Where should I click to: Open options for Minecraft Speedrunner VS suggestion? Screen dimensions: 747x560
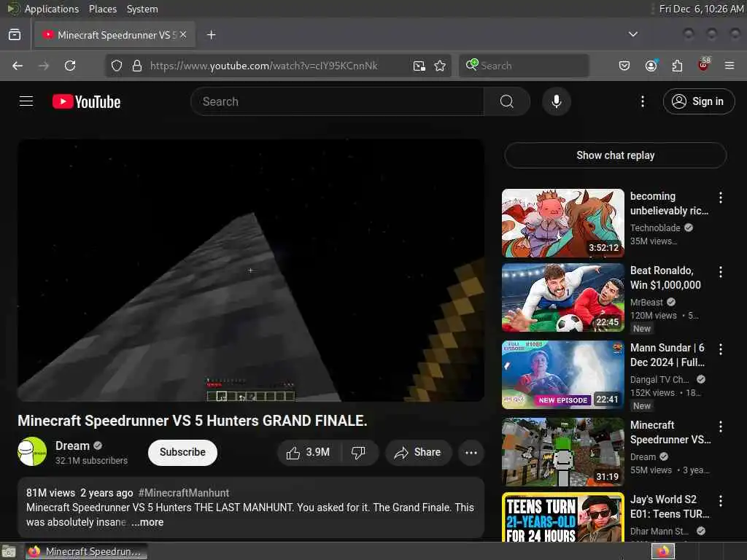coord(721,426)
